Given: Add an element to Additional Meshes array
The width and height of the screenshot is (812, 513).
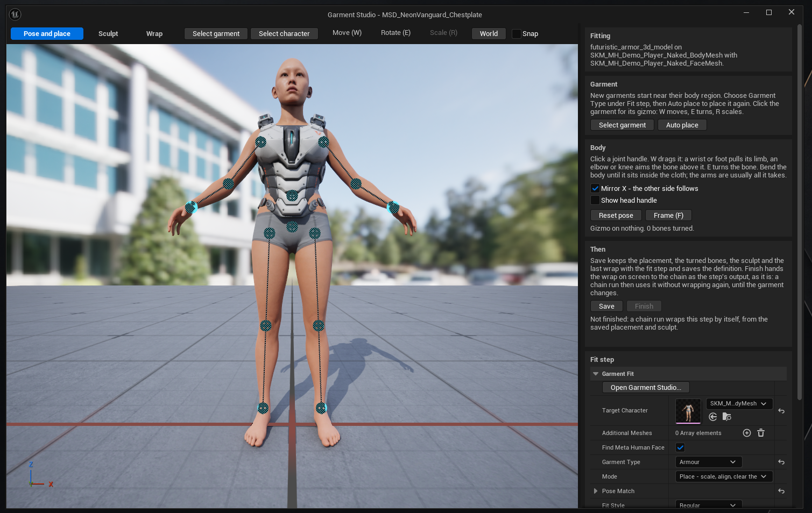Looking at the screenshot, I should click(x=747, y=433).
